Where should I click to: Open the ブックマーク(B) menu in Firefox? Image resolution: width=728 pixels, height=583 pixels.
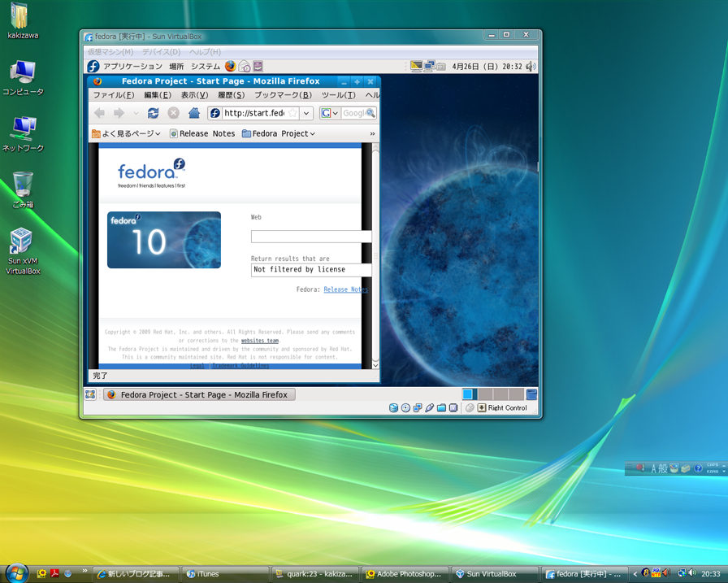[284, 95]
